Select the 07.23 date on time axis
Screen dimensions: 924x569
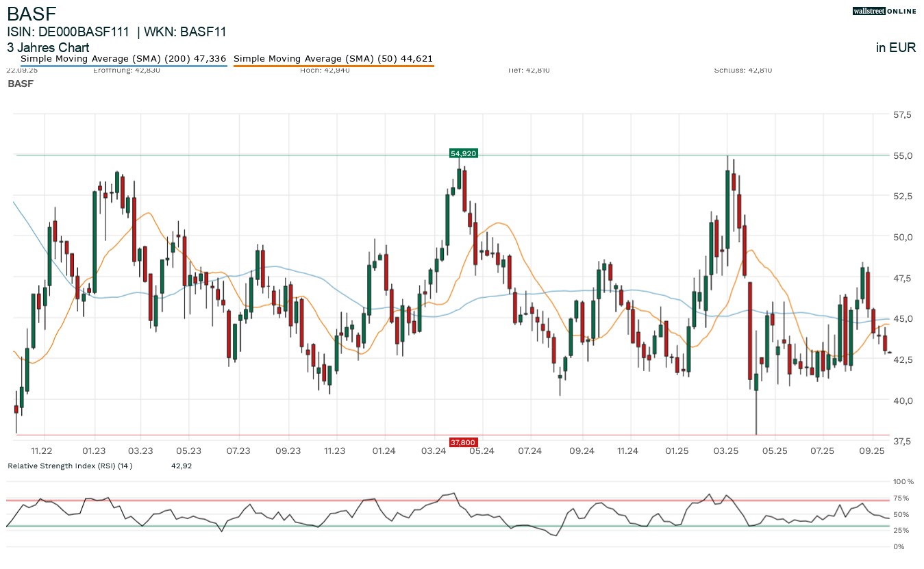[238, 451]
